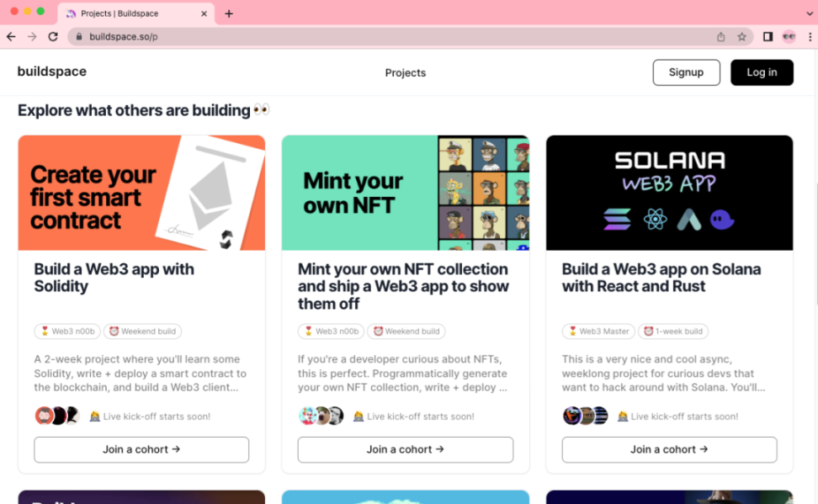
Task: Open 'Mint your own NFT collection' title
Action: [403, 286]
